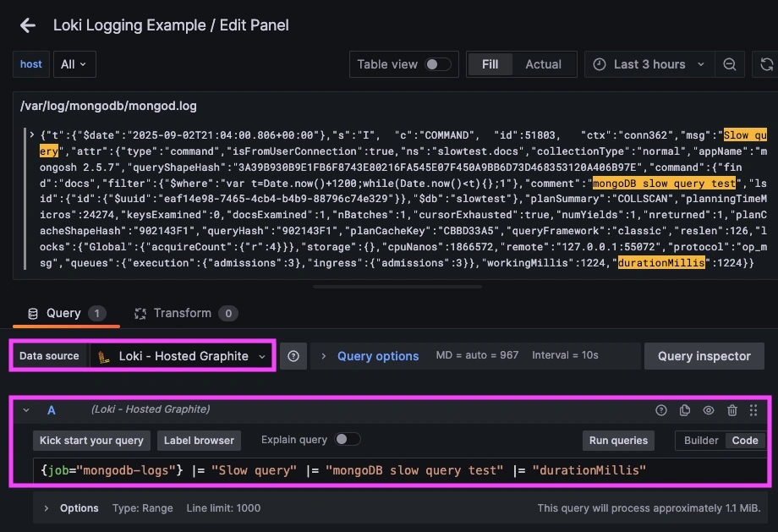Click the Data source label

[49, 356]
